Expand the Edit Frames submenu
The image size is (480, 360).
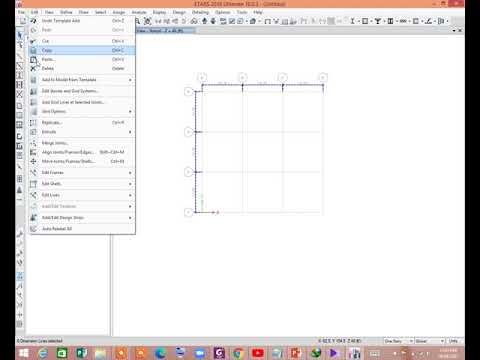point(82,173)
